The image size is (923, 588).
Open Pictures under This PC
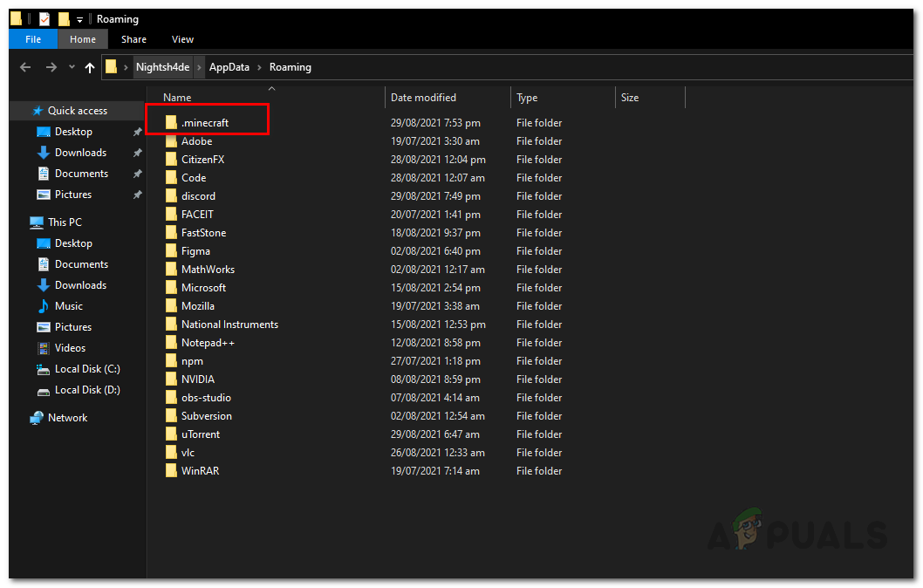click(x=73, y=326)
